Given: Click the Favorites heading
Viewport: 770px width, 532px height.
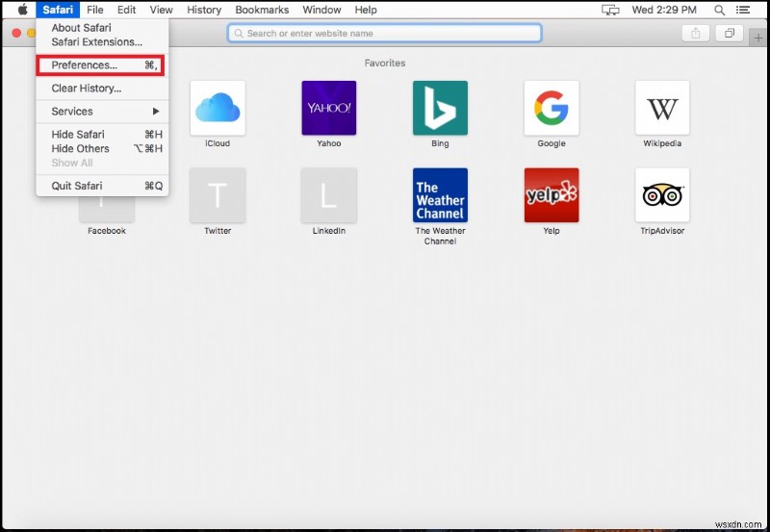Looking at the screenshot, I should tap(384, 63).
